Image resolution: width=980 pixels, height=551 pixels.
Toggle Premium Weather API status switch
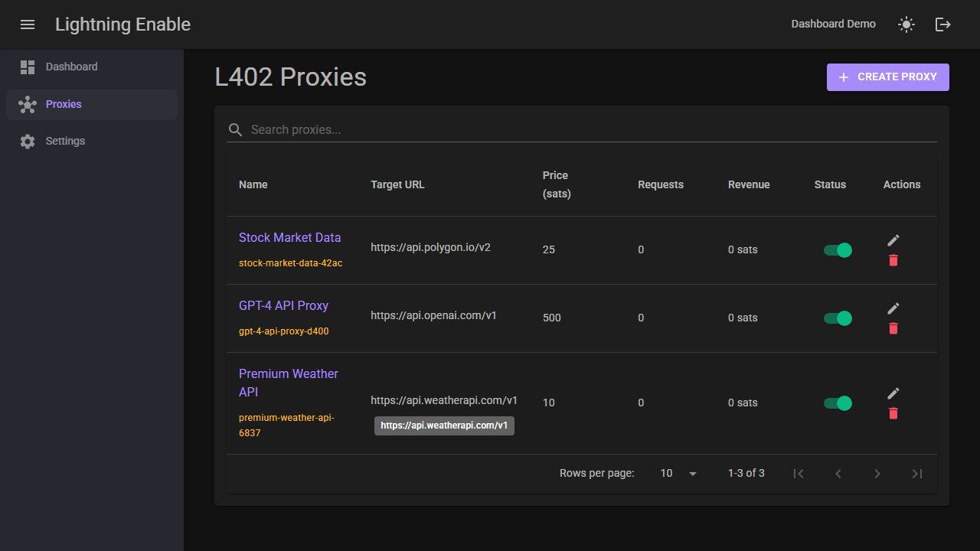pos(838,403)
